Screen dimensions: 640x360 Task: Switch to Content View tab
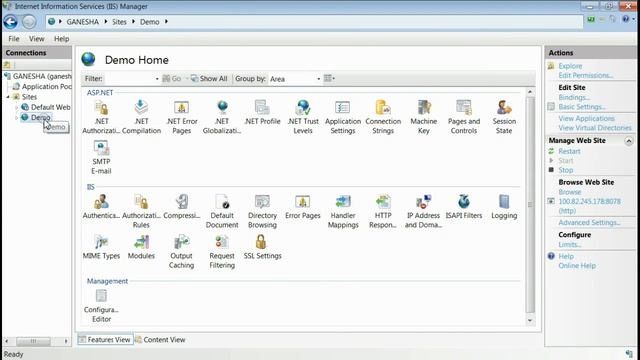pos(160,340)
